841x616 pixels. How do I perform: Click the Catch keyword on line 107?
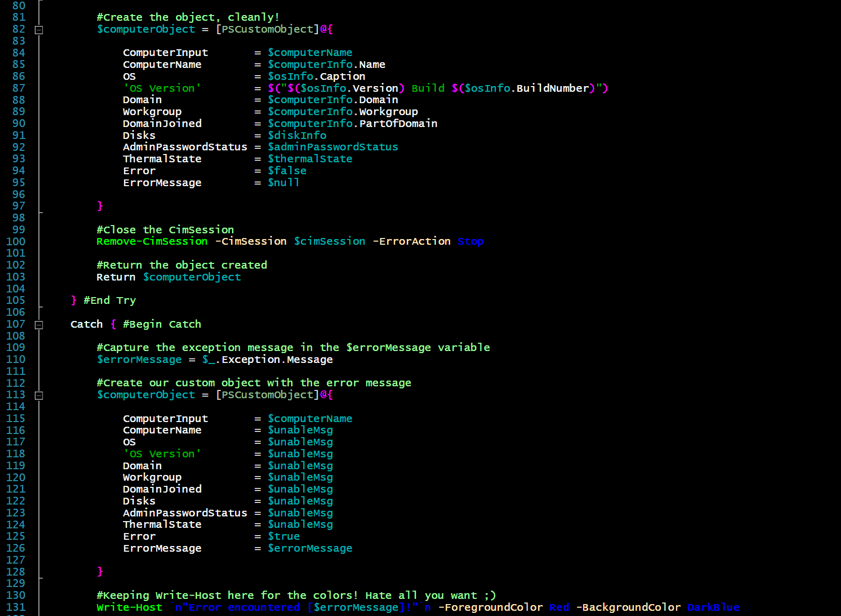(86, 324)
